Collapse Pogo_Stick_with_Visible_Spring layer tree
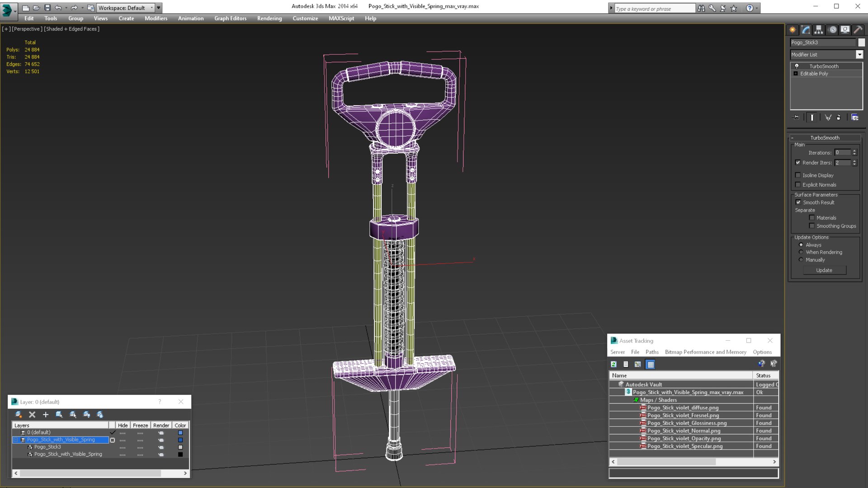The image size is (868, 488). (16, 440)
